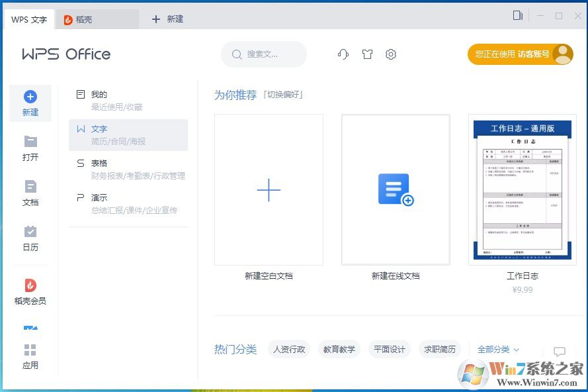Click the 稻壳会员 membership icon
Image resolution: width=588 pixels, height=392 pixels.
30,285
